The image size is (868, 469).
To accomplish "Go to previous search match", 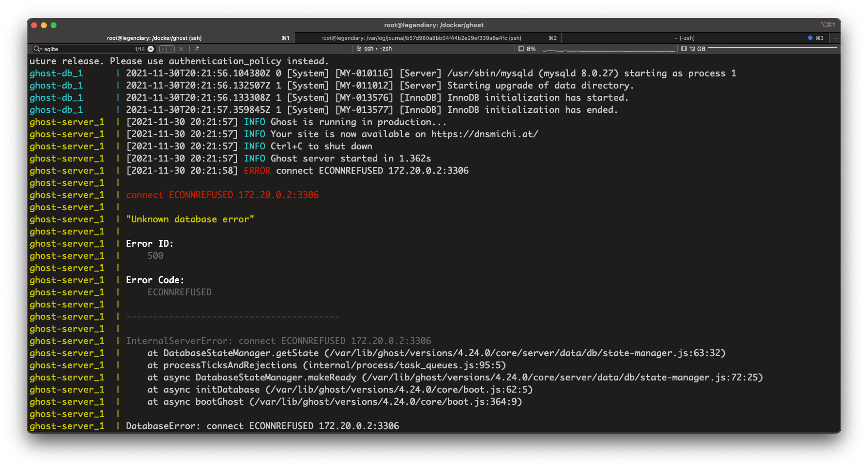I will tap(163, 49).
